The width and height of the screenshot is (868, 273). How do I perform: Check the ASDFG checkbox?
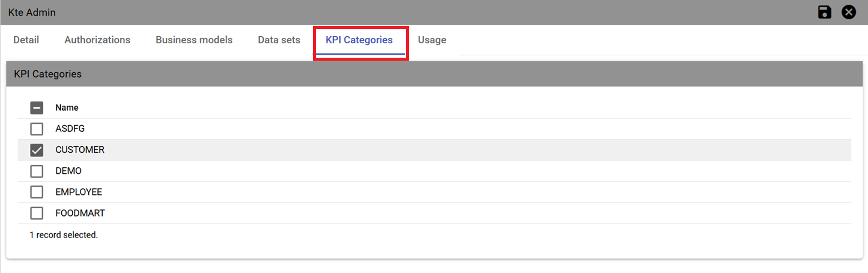pos(37,129)
